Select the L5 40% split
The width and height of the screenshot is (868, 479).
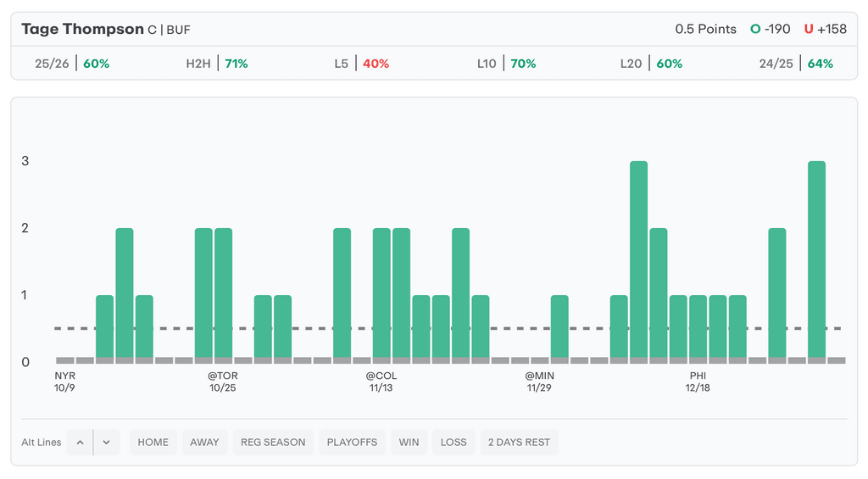pyautogui.click(x=362, y=64)
